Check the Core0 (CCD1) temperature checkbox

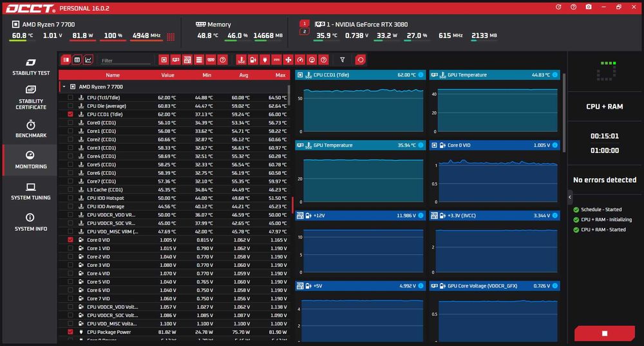coord(70,123)
